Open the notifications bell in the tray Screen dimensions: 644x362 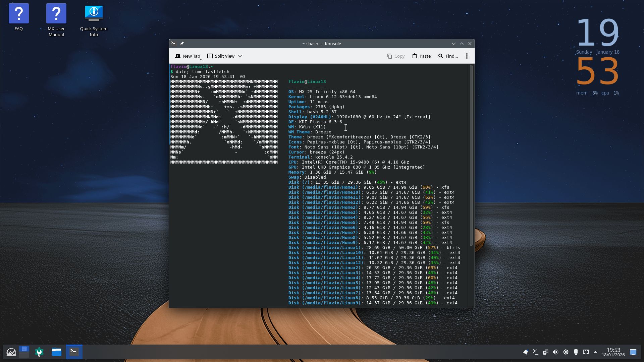pyautogui.click(x=525, y=352)
